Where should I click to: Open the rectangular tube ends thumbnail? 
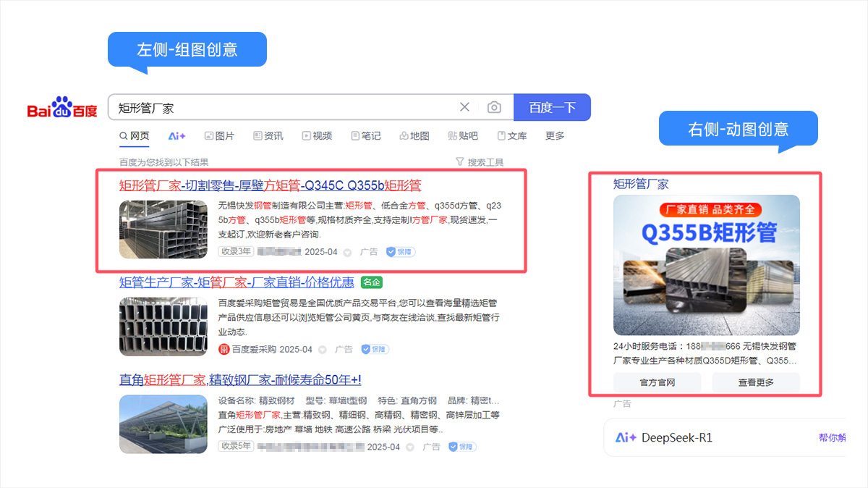pos(164,327)
